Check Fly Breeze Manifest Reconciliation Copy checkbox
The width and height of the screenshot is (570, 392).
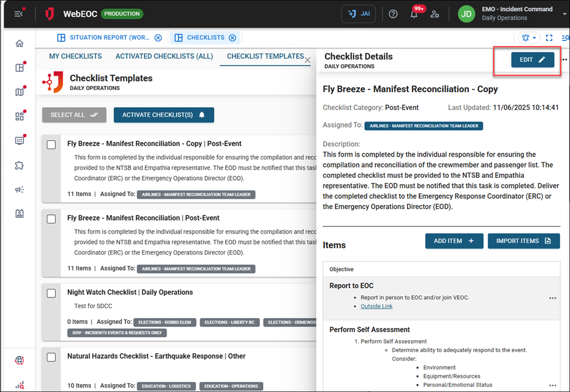tap(51, 145)
